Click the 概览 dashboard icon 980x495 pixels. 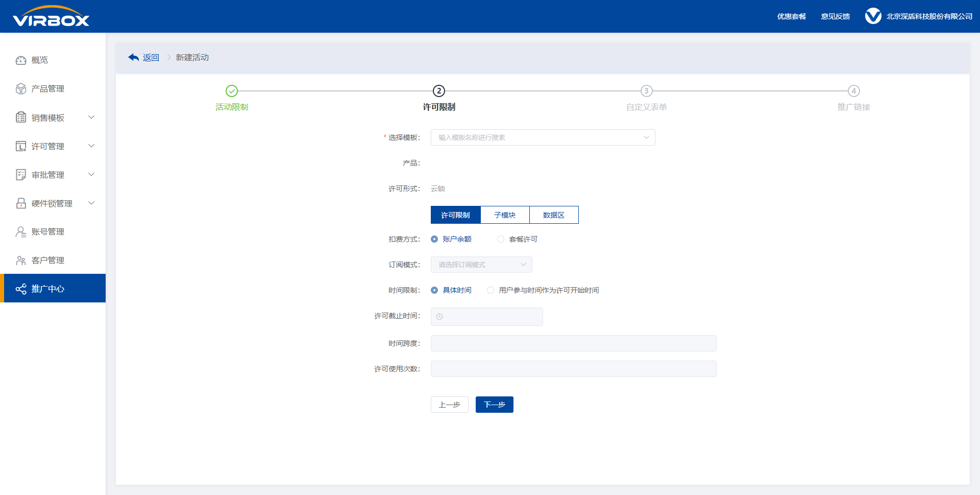click(x=21, y=60)
